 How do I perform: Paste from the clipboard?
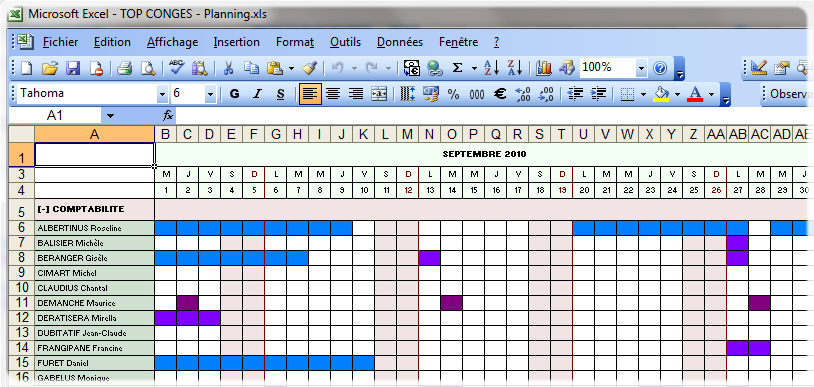click(274, 68)
